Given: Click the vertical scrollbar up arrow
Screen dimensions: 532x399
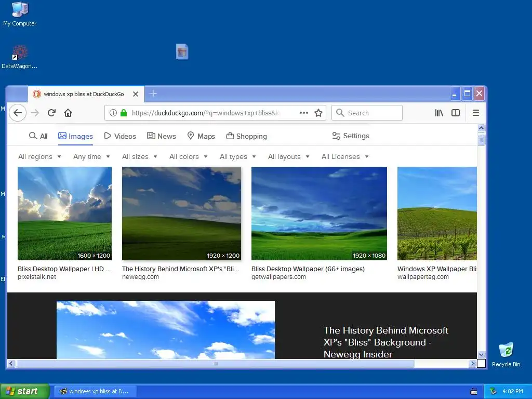Looking at the screenshot, I should pyautogui.click(x=481, y=128).
